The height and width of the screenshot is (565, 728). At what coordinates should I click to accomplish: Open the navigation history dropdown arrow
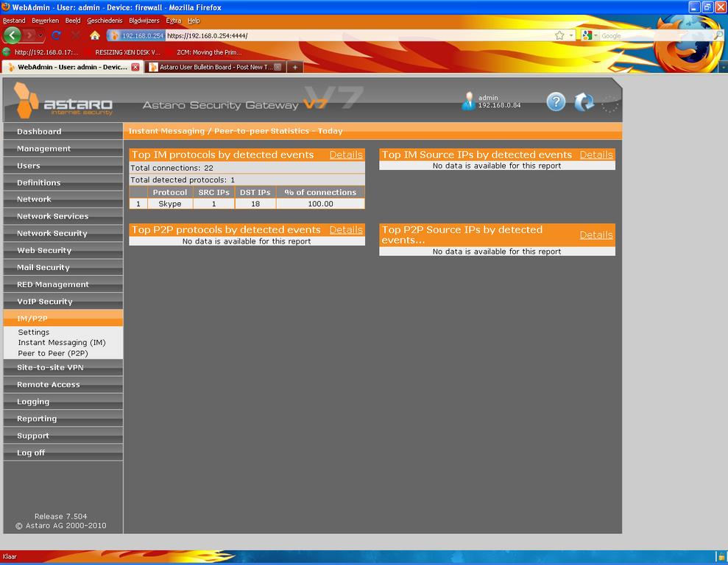[x=40, y=35]
